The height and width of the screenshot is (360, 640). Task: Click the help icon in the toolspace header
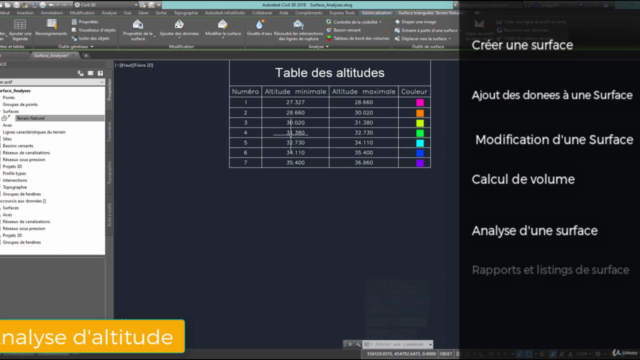pyautogui.click(x=100, y=73)
